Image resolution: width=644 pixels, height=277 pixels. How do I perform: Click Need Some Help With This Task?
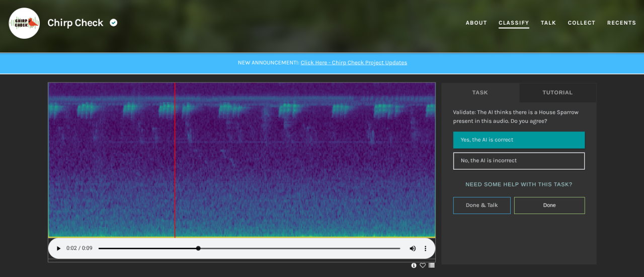519,184
